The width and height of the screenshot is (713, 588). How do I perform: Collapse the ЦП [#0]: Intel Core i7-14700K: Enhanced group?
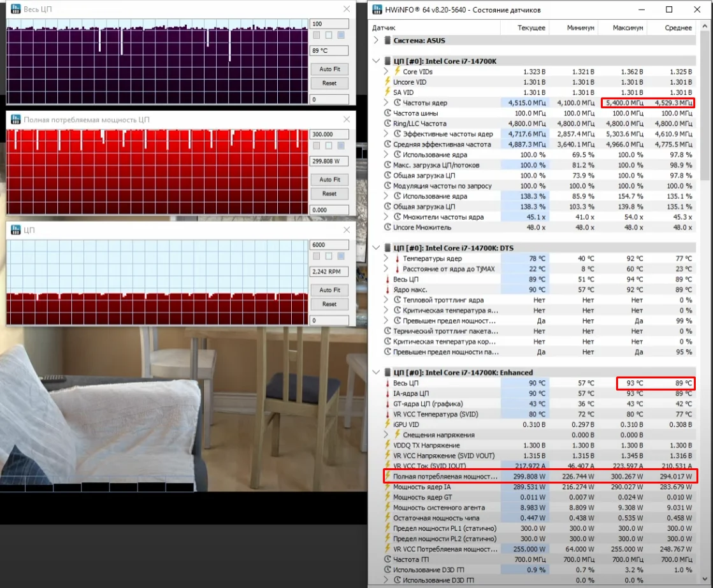click(x=376, y=373)
